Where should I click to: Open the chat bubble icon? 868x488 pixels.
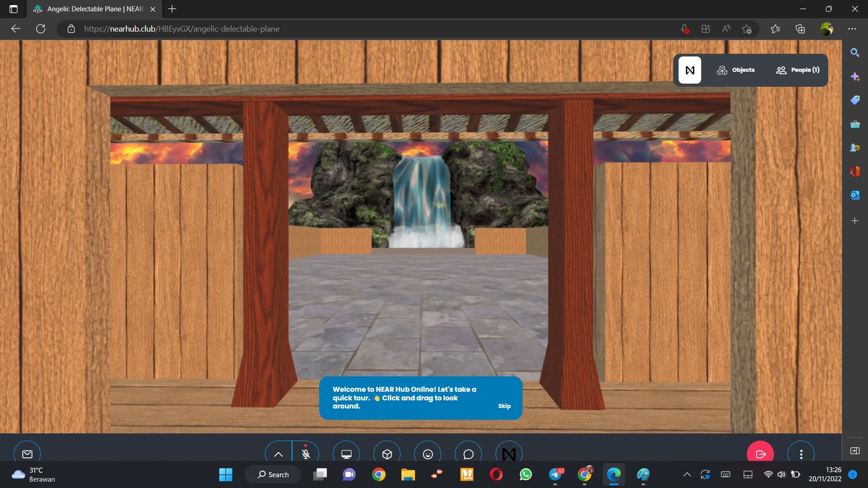[x=468, y=454]
